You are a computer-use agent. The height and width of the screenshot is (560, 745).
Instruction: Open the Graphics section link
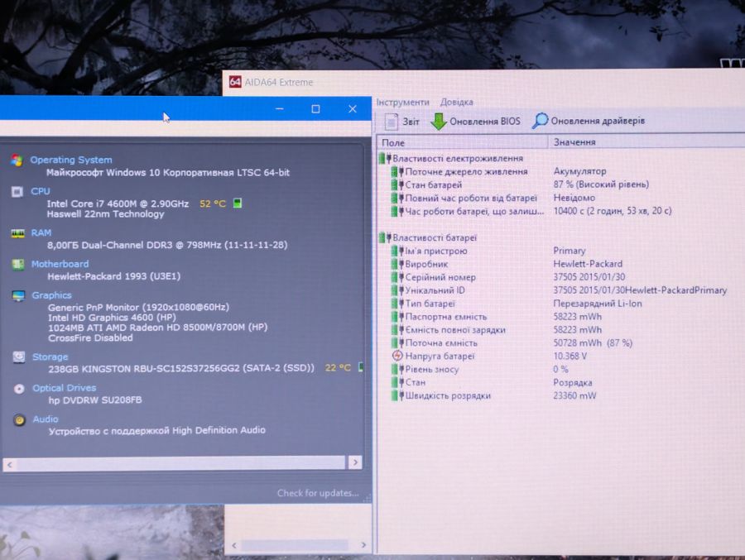click(x=51, y=295)
